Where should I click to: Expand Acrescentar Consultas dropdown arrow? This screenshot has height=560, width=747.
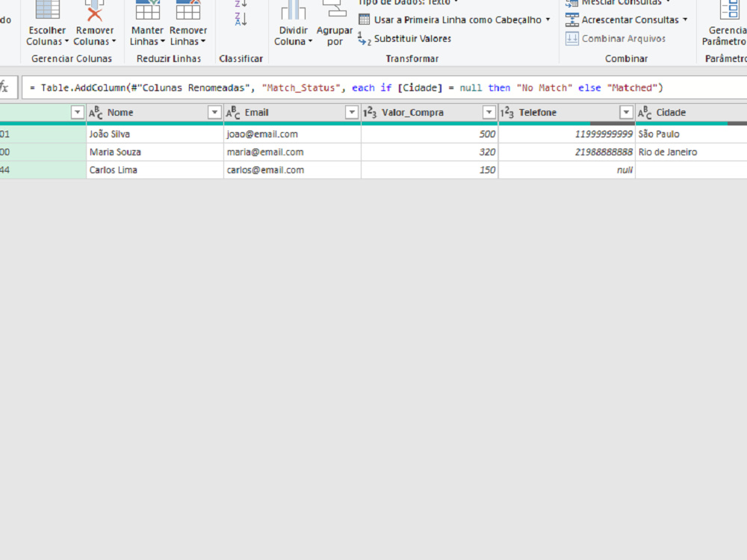click(685, 19)
